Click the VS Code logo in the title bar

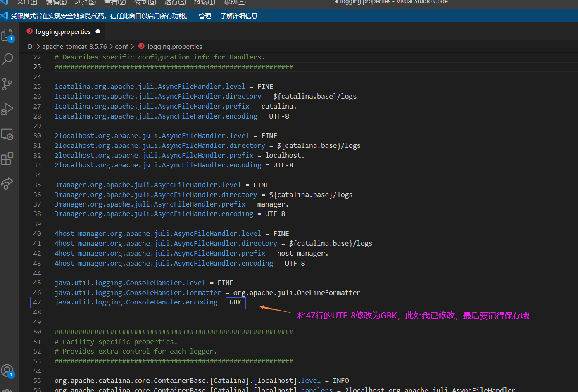pyautogui.click(x=4, y=2)
